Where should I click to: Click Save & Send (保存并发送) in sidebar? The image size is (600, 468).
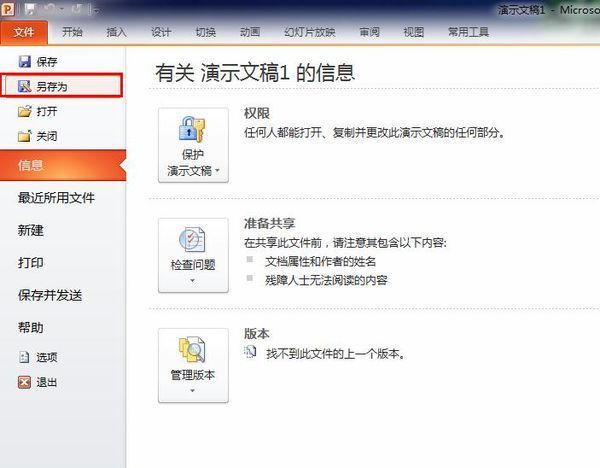coord(50,295)
